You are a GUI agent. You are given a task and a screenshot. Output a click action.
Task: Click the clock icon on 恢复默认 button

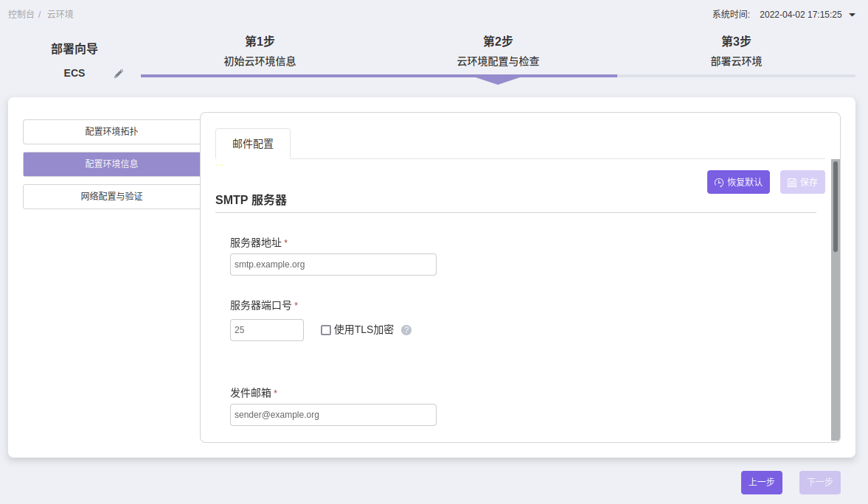(719, 183)
